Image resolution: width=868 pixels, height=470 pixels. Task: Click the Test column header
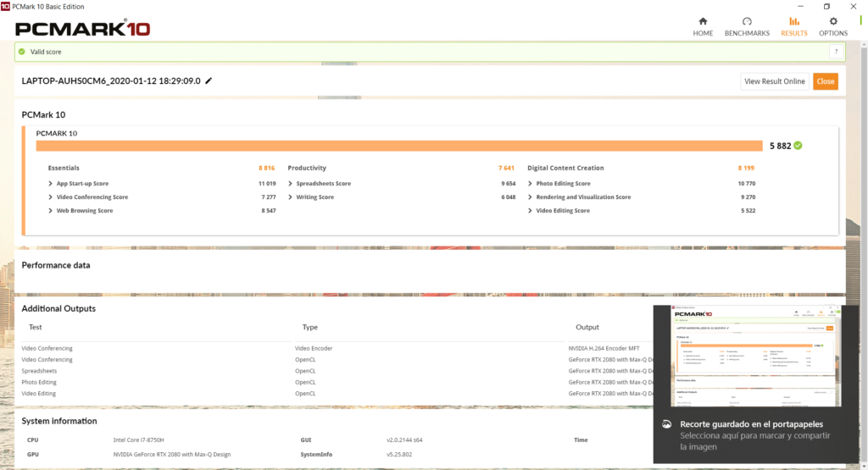click(35, 328)
